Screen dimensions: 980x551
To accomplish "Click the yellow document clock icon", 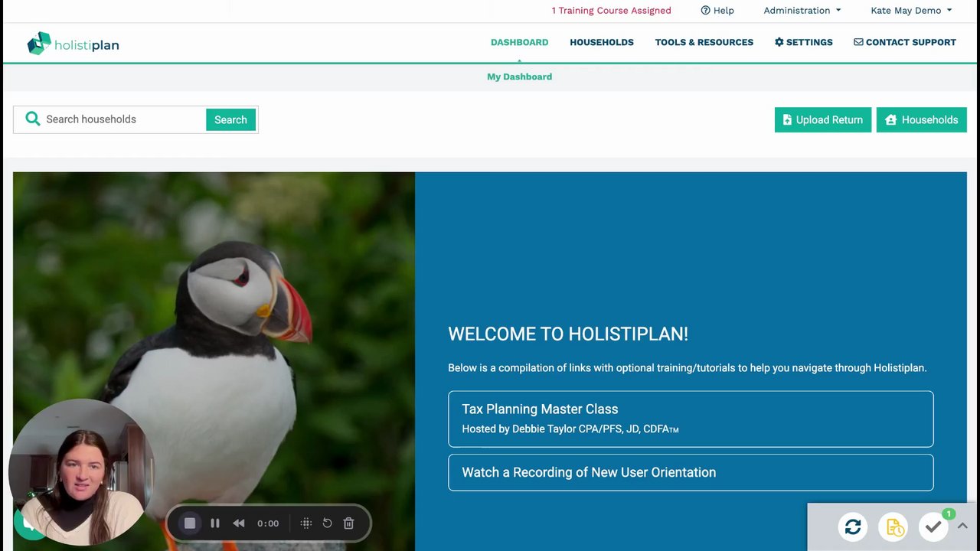I will [893, 527].
